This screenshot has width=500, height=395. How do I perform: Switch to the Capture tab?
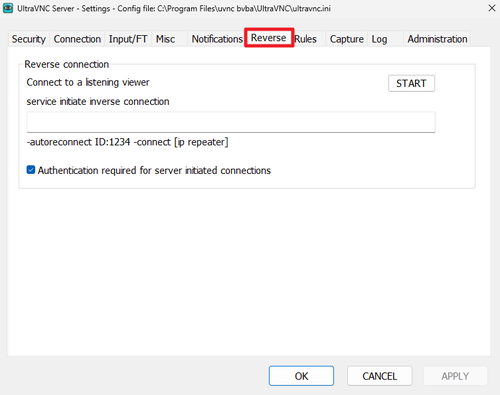[x=347, y=39]
